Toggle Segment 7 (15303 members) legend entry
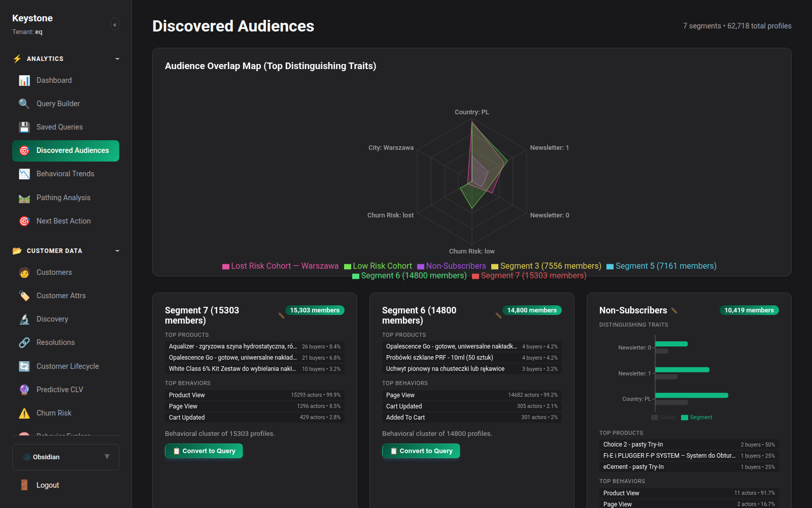The width and height of the screenshot is (812, 508). pos(529,276)
